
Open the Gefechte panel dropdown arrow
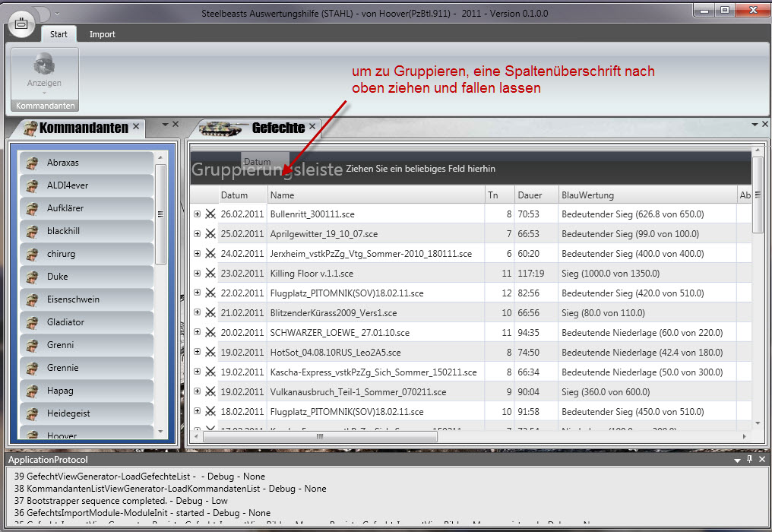755,124
